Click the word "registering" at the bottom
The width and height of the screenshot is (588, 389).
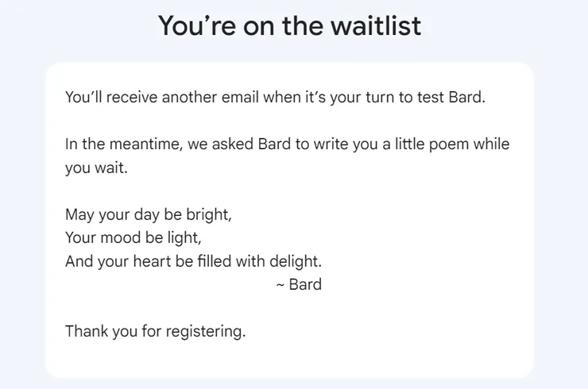click(203, 332)
